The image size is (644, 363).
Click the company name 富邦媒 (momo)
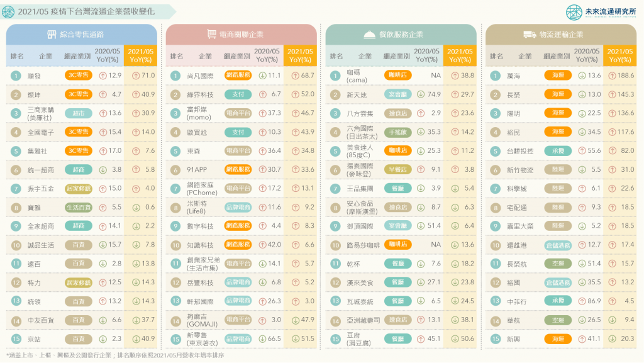199,113
